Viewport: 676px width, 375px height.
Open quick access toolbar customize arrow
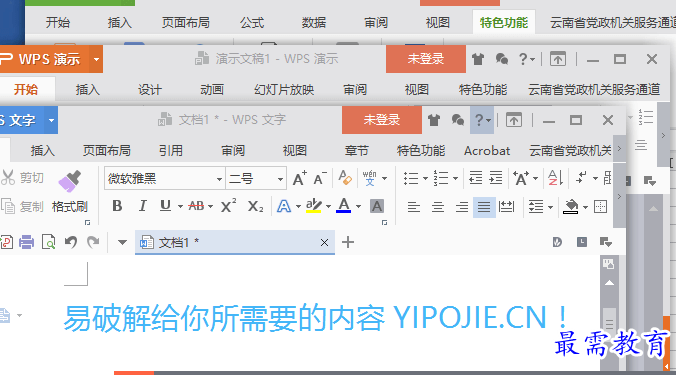122,243
